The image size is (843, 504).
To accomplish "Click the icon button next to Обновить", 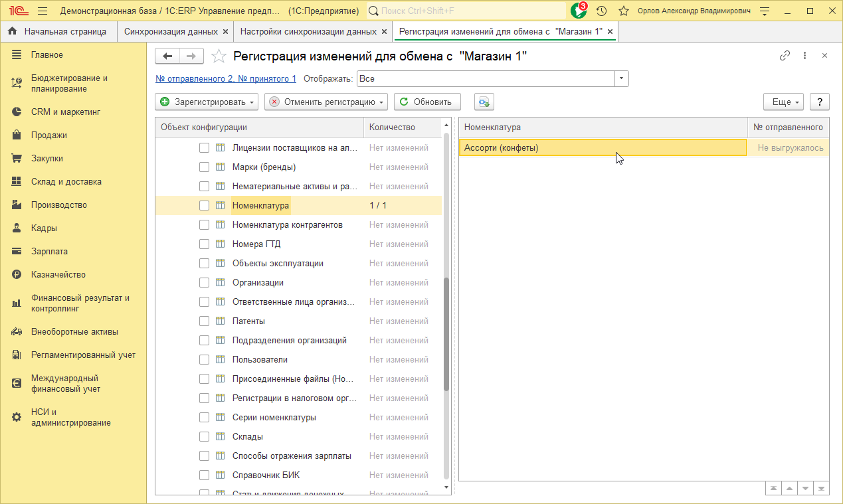I will pos(484,102).
